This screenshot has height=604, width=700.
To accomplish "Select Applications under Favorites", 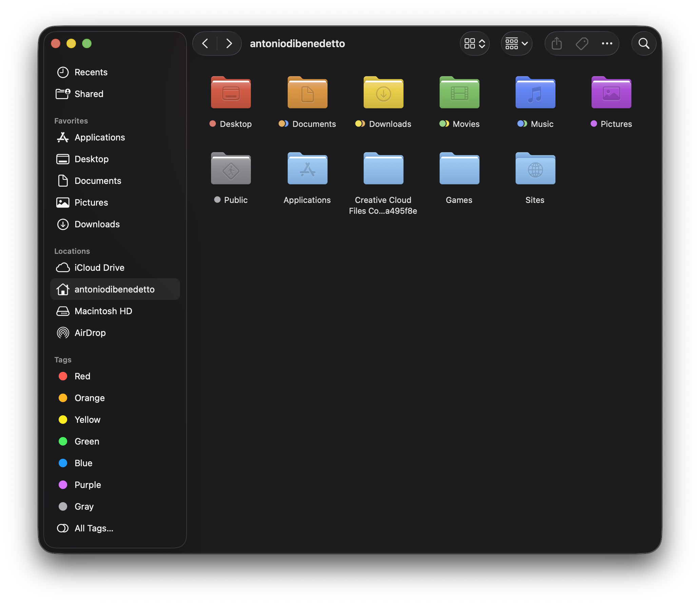I will point(99,137).
